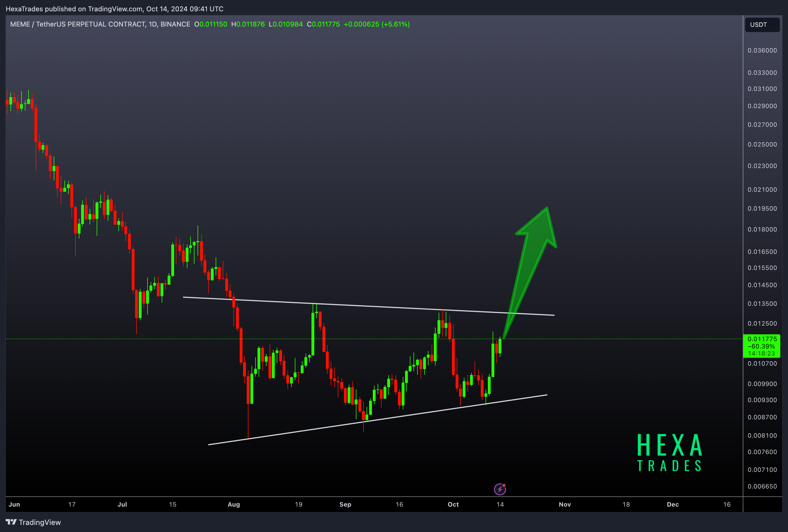The image size is (788, 532).
Task: Click the 0.019500 price axis label
Action: (x=762, y=209)
